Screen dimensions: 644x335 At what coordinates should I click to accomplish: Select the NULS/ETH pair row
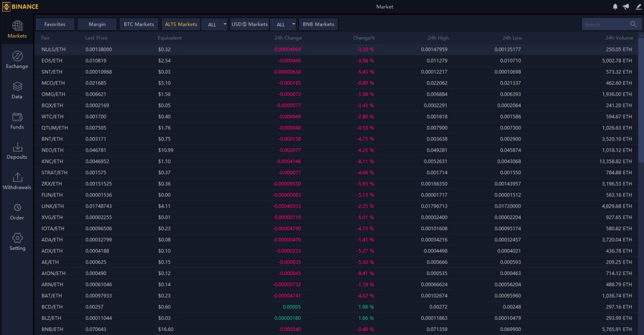[337, 49]
